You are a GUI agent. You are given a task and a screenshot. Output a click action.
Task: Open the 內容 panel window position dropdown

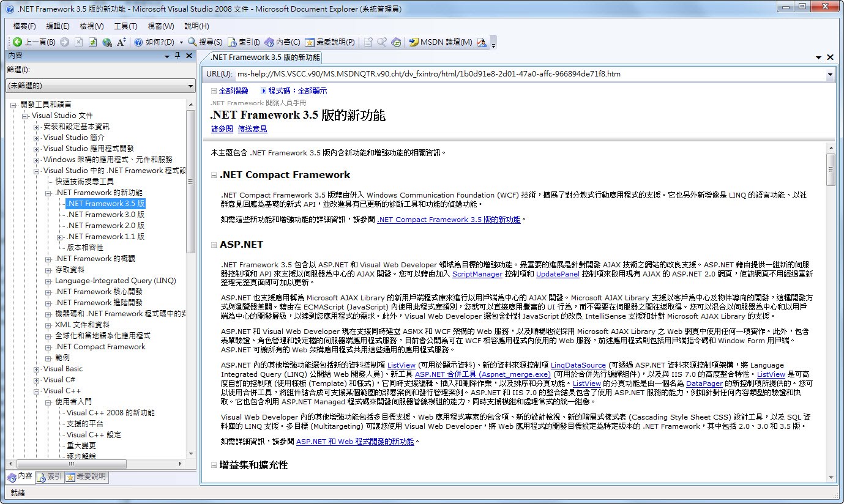coord(167,56)
